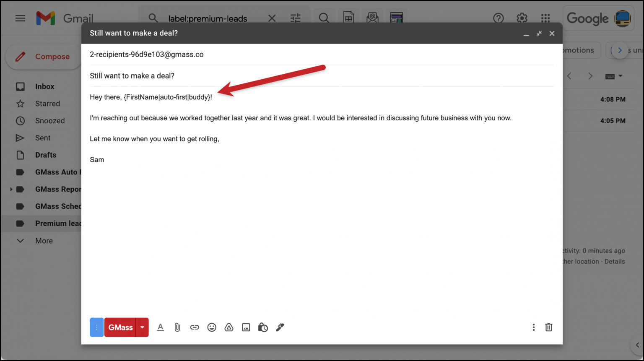Insert an emoji into the email

[x=212, y=327]
